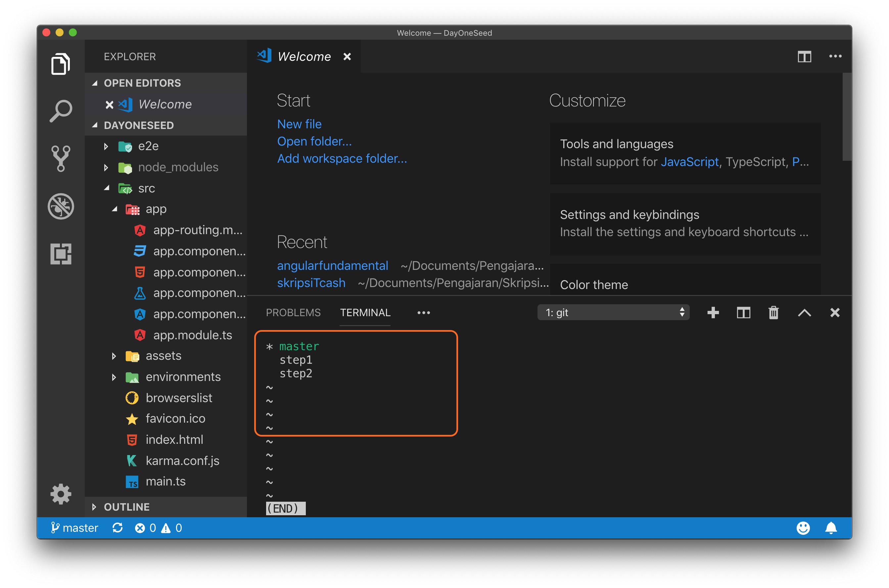Click the warning count icon in status bar
Image resolution: width=889 pixels, height=588 pixels.
(x=165, y=528)
